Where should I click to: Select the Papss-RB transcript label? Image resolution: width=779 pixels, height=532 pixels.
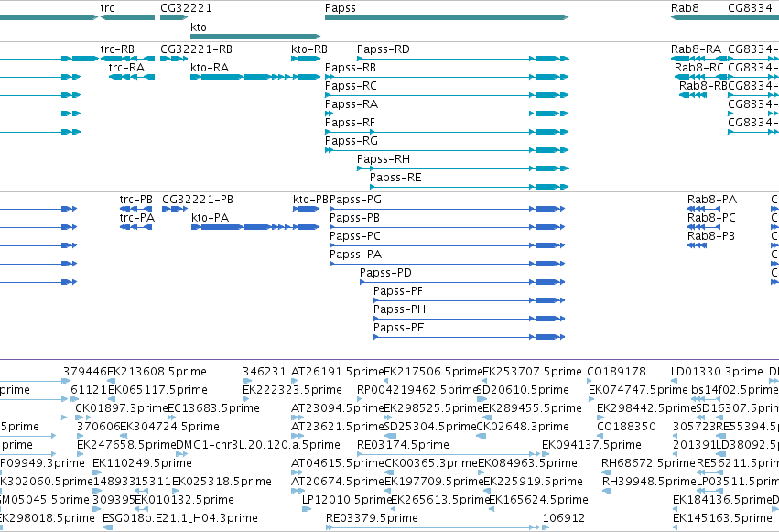351,68
